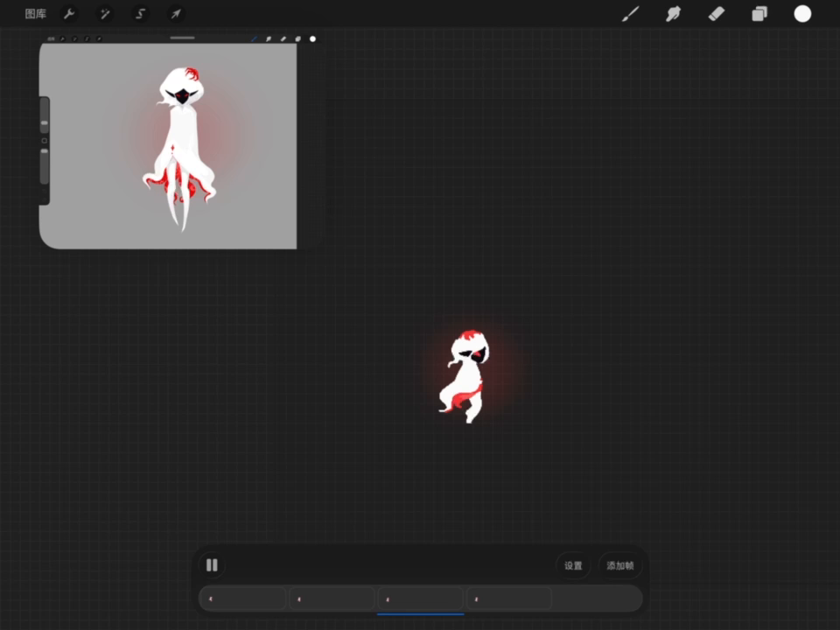Screen dimensions: 840x630
Task: Select the Smudge tool
Action: tap(673, 14)
